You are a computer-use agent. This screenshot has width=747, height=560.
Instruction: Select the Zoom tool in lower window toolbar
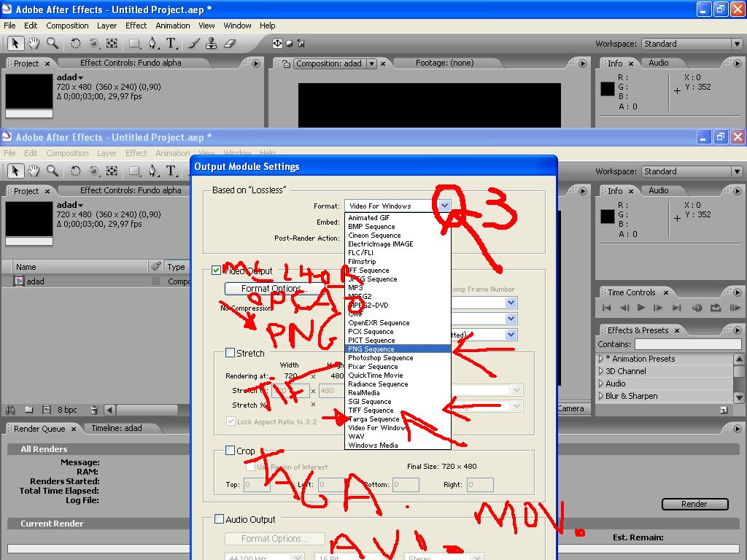tap(53, 171)
